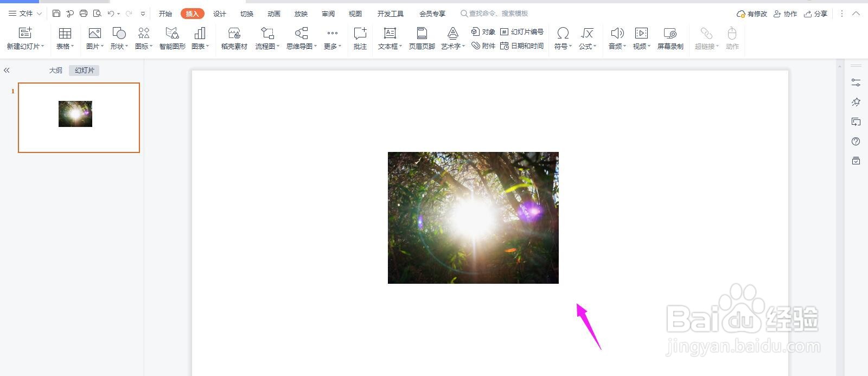Viewport: 868px width, 376px height.
Task: Click the command search field 查找命令
Action: click(495, 14)
